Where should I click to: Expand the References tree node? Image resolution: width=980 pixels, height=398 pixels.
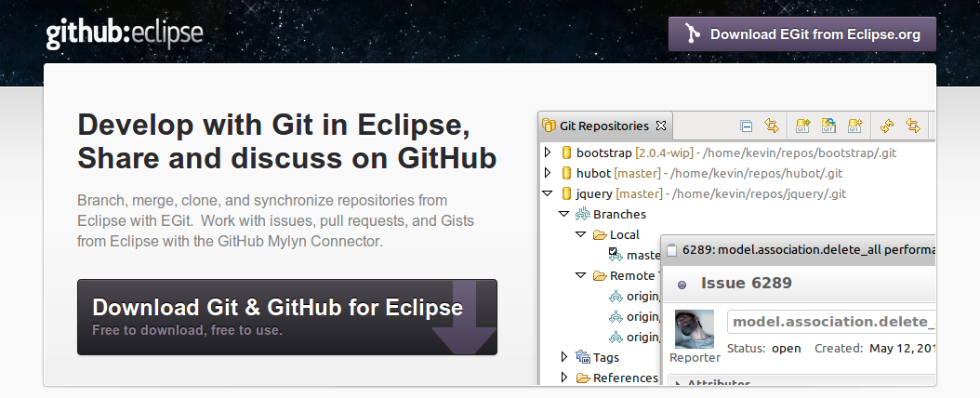coord(564,378)
